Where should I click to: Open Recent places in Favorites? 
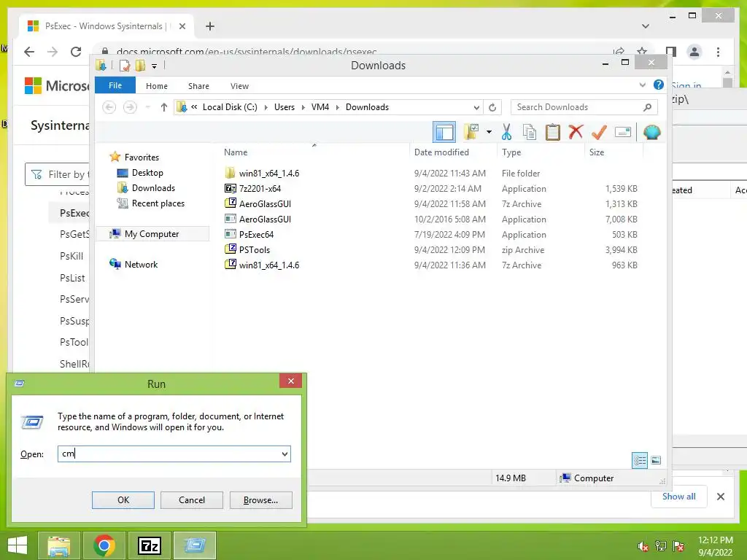tap(158, 203)
